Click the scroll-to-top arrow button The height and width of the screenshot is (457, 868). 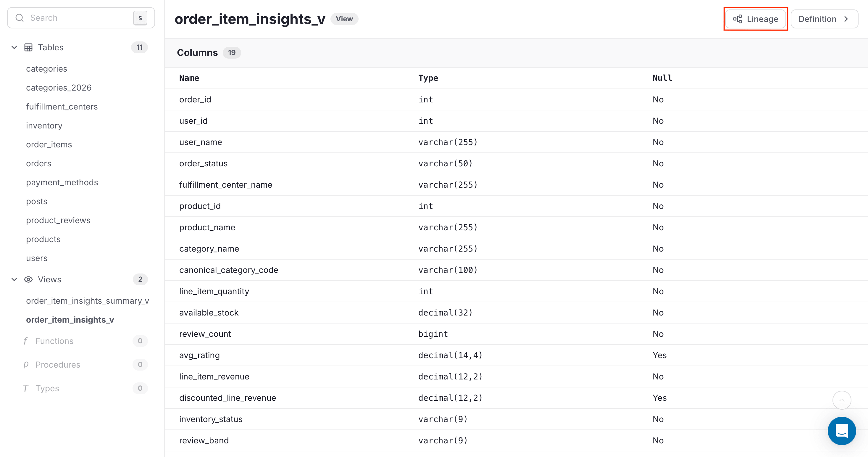pos(842,400)
